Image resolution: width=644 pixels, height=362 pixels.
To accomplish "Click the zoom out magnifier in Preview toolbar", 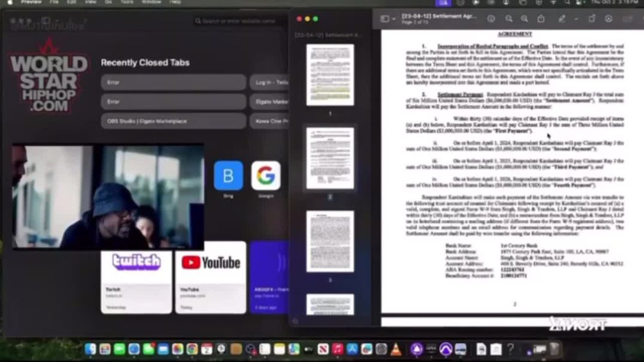I will point(509,19).
